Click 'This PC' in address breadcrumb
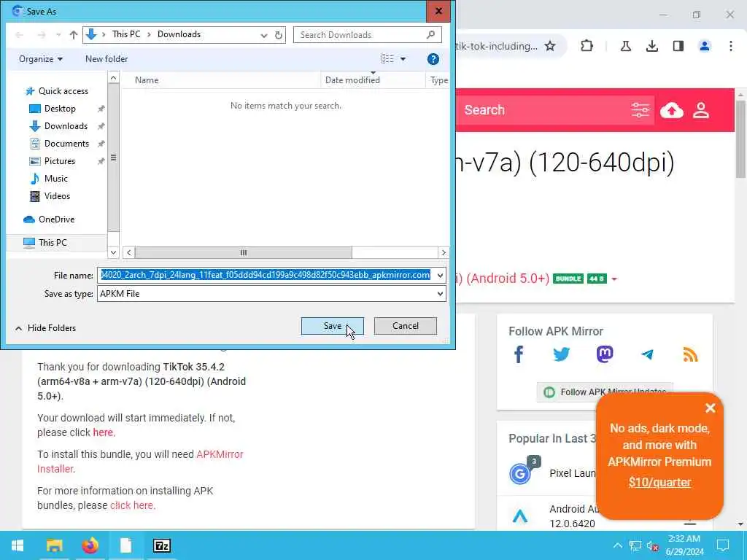Image resolution: width=747 pixels, height=560 pixels. (126, 34)
